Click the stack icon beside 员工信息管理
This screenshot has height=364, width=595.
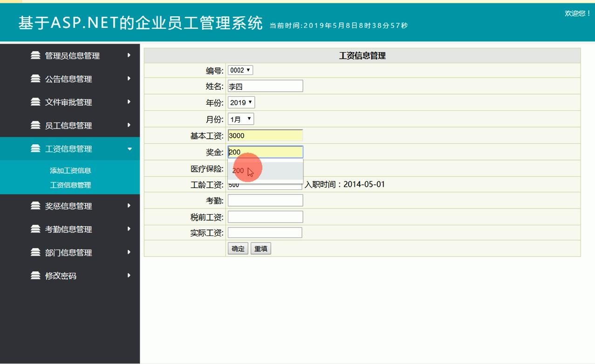tap(35, 125)
